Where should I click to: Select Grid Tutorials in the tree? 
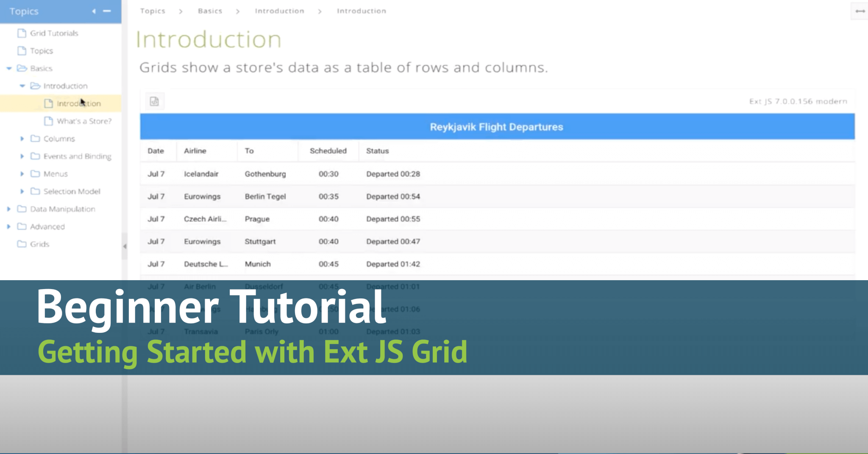(x=54, y=33)
